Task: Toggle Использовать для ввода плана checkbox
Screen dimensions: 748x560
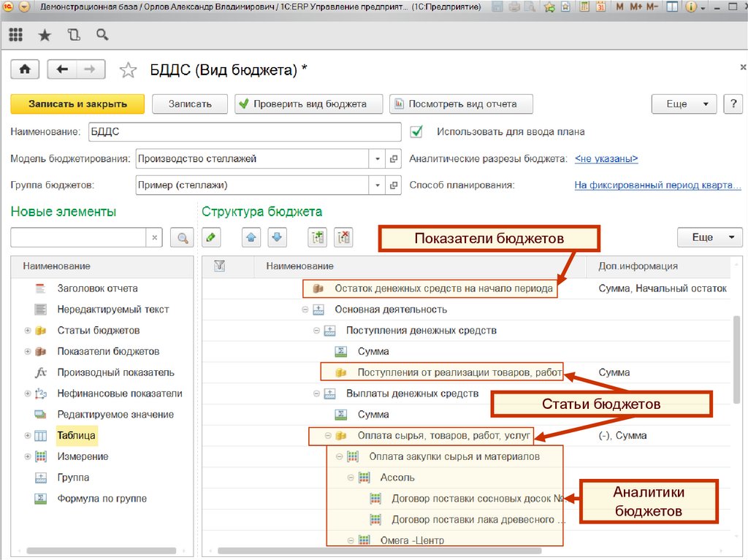Action: (416, 131)
